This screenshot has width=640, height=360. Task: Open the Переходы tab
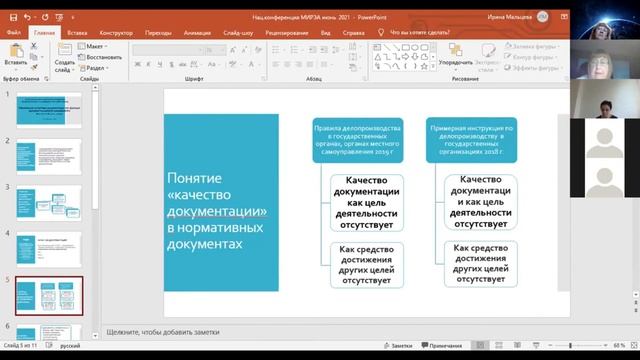(x=158, y=33)
